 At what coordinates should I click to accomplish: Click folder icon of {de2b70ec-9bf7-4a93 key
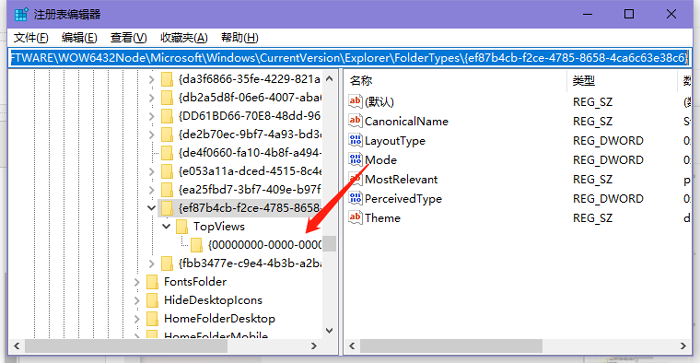(167, 134)
